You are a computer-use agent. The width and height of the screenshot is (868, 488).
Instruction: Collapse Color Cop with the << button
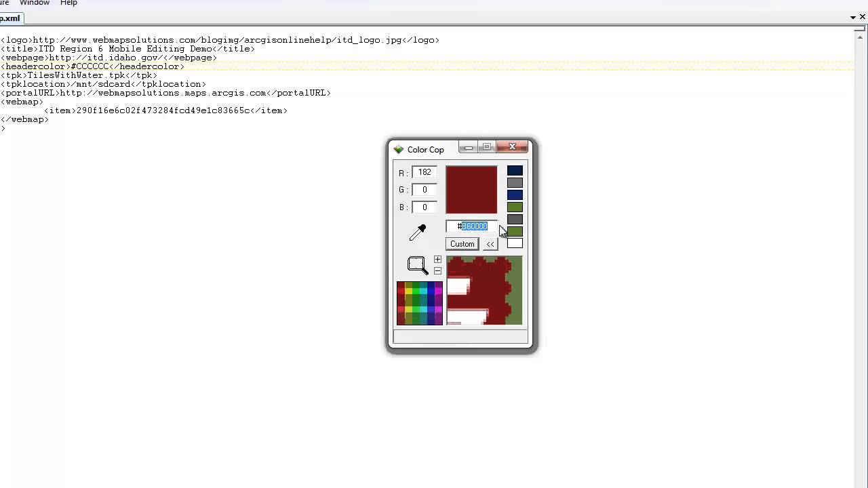tap(490, 244)
